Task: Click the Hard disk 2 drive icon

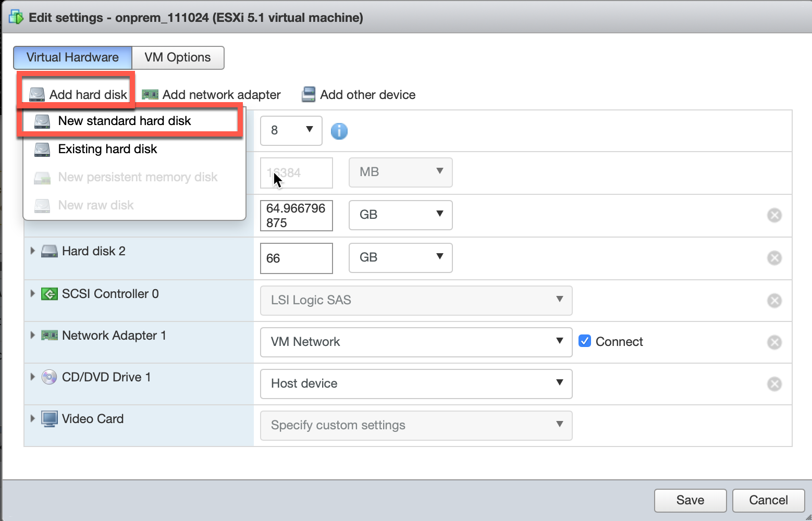Action: point(50,251)
